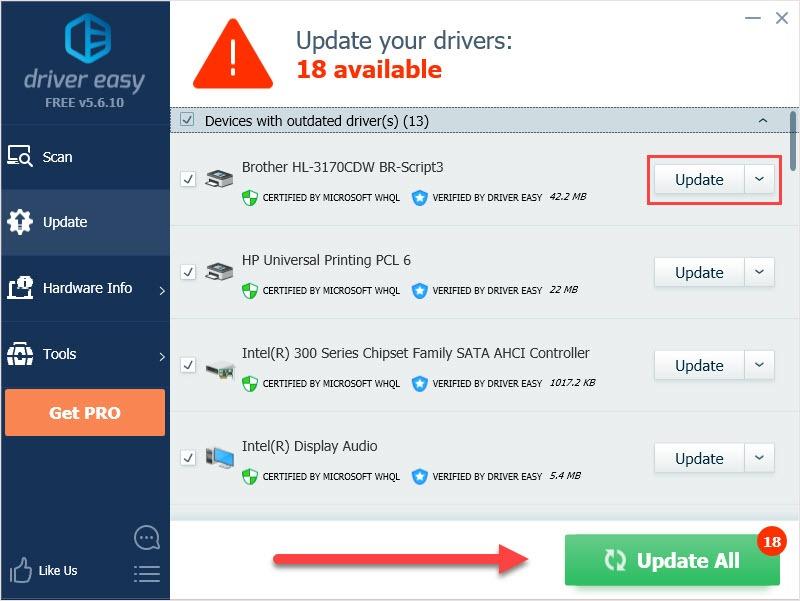Viewport: 800px width, 601px height.
Task: Click the Like Us thumbs-up icon
Action: click(20, 570)
